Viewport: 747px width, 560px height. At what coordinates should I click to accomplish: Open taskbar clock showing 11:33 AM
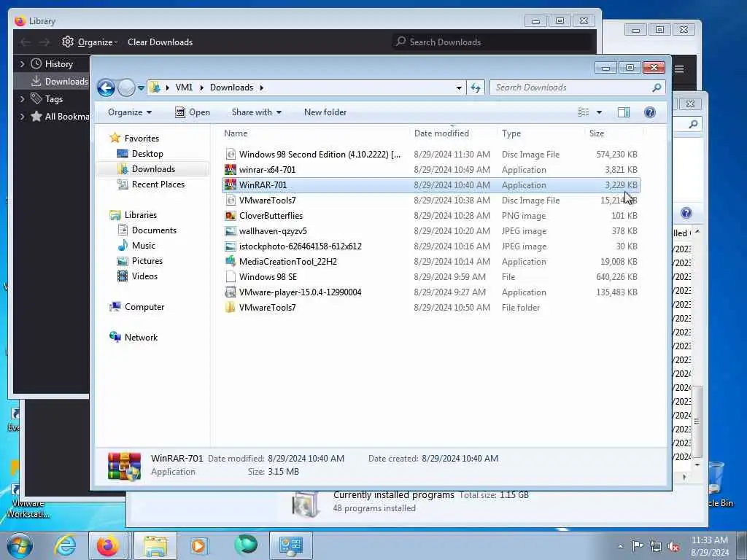click(x=710, y=546)
